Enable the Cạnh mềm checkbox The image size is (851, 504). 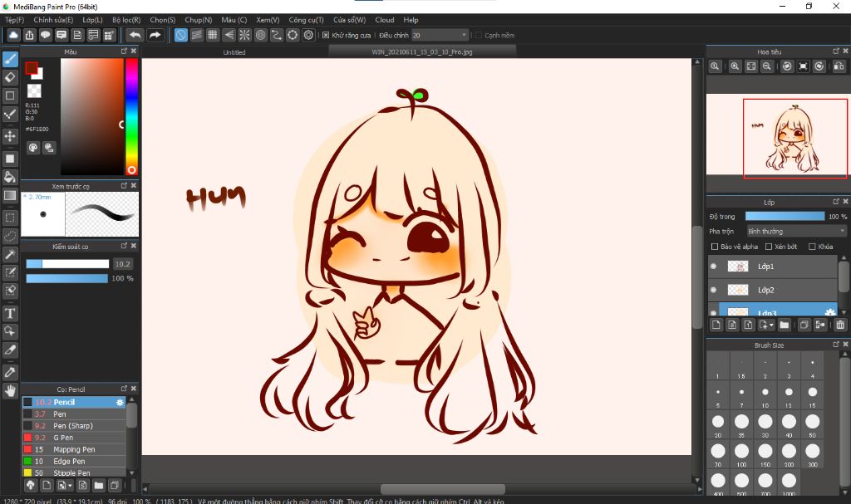pyautogui.click(x=478, y=35)
